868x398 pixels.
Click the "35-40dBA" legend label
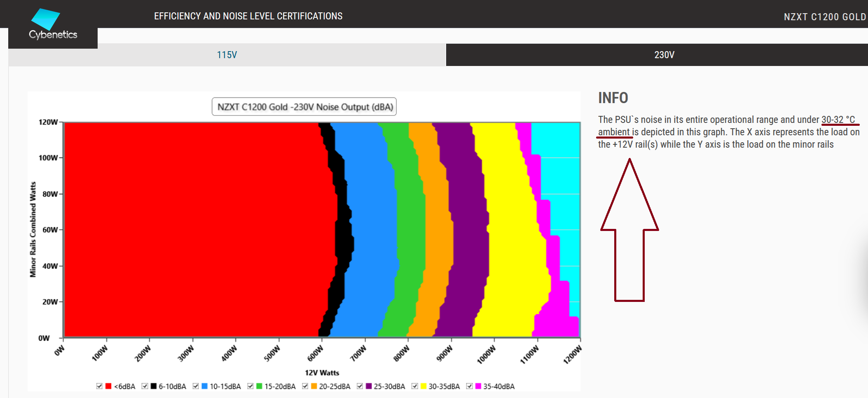click(499, 386)
